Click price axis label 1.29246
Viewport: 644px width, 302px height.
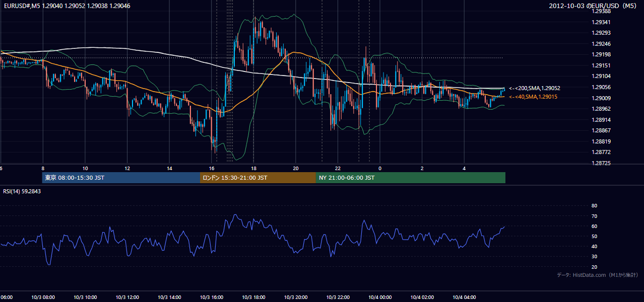click(x=602, y=44)
